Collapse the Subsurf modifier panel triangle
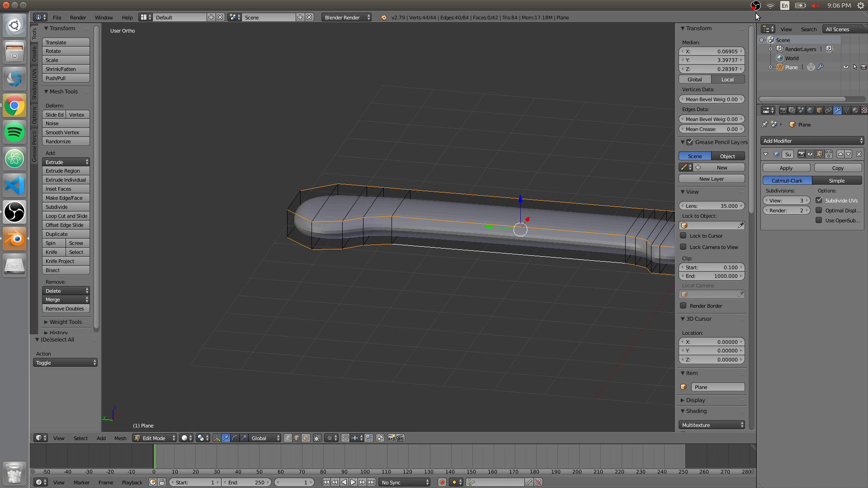 pyautogui.click(x=765, y=154)
